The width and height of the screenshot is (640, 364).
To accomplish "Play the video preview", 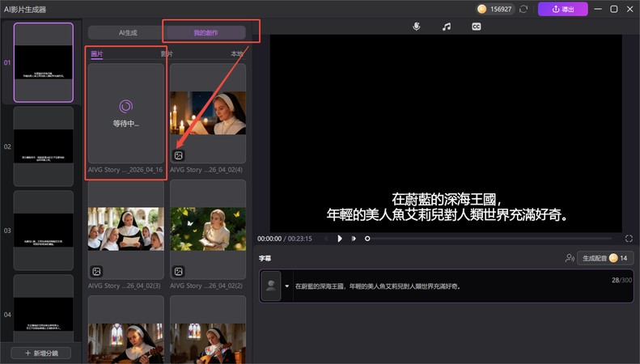I will click(x=340, y=239).
